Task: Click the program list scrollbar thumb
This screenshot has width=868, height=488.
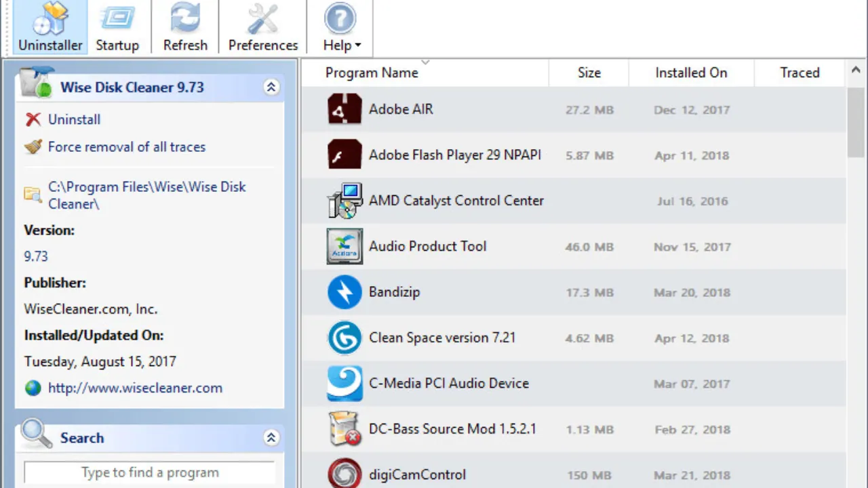Action: click(x=856, y=122)
